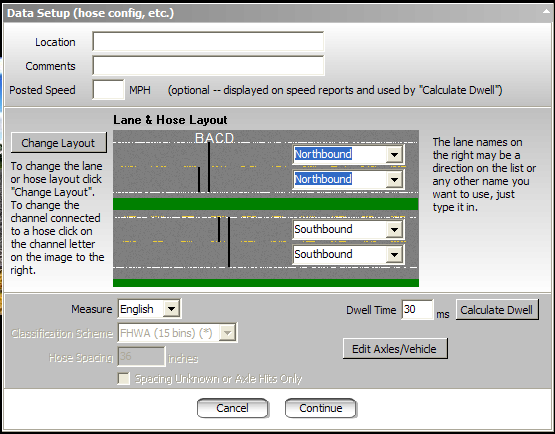Open the first Northbound lane dropdown arrow
This screenshot has height=434, width=555.
[x=394, y=154]
